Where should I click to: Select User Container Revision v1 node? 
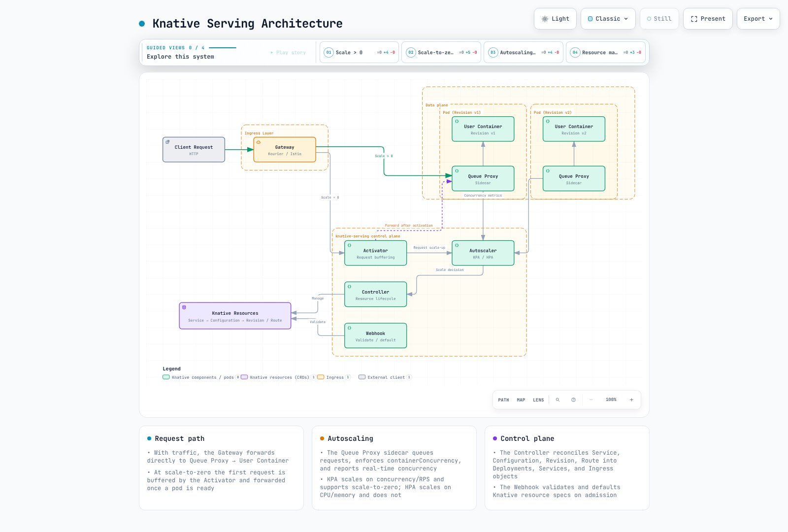[x=483, y=129]
